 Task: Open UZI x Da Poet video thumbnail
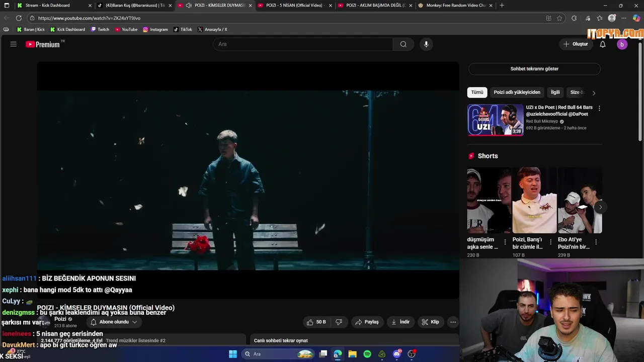495,120
